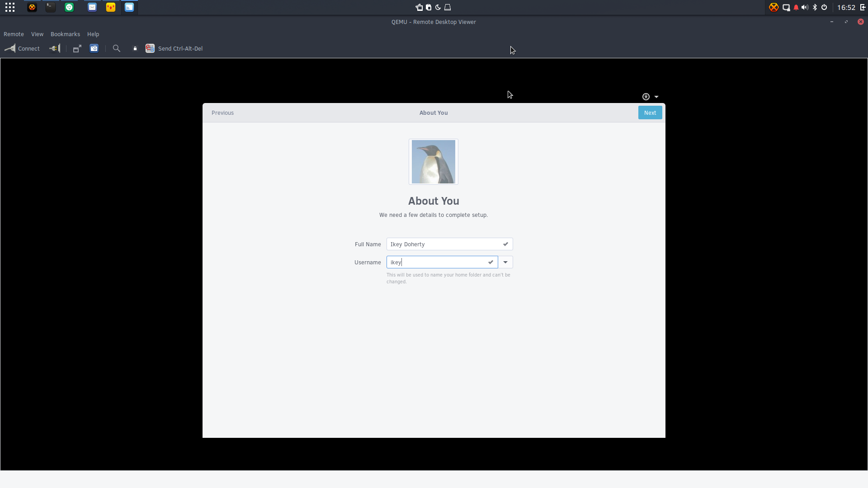Open notifications bell icon

(x=796, y=7)
